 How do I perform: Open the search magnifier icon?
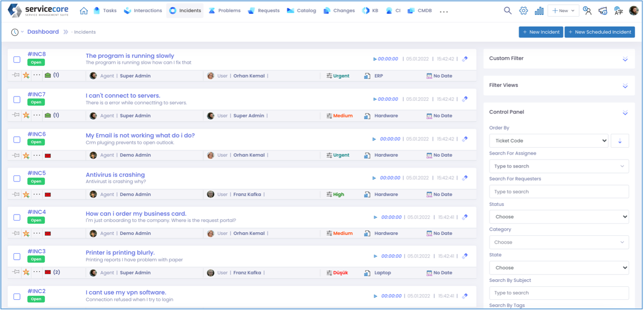(x=507, y=10)
